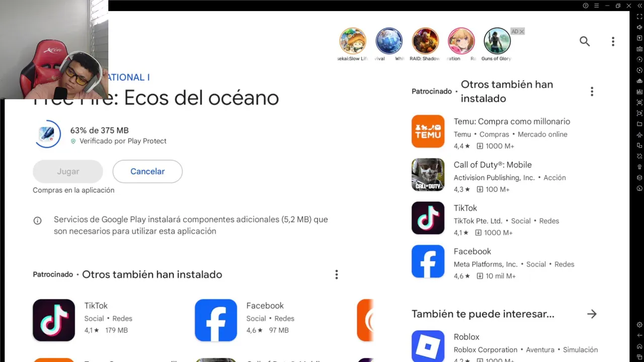Open emulator help in the title bar
This screenshot has width=644, height=362.
pos(586,6)
